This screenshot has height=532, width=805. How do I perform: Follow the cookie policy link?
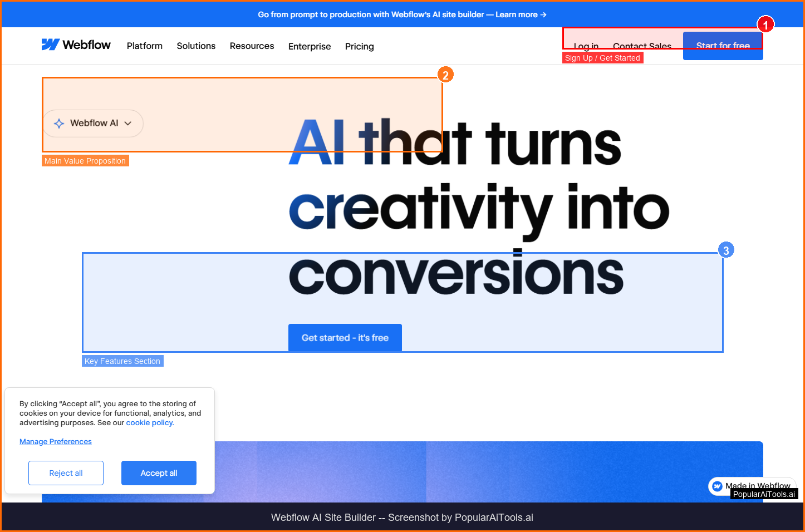pos(150,423)
